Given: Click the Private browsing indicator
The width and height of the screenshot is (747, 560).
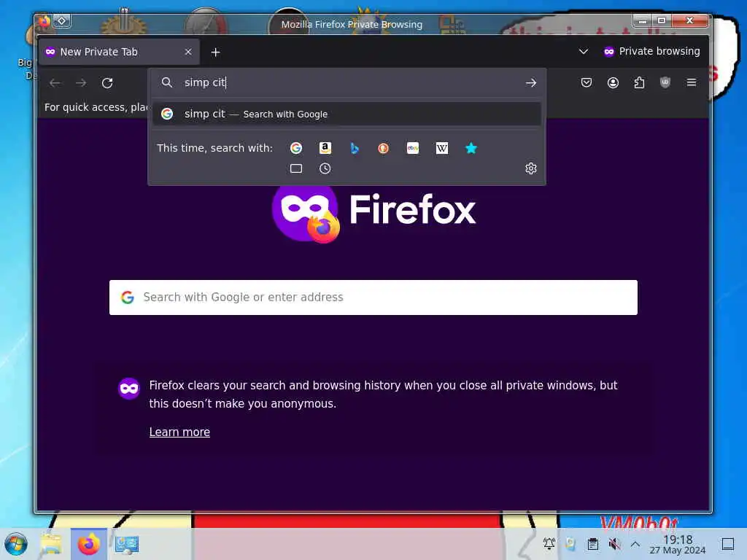Looking at the screenshot, I should pos(651,52).
